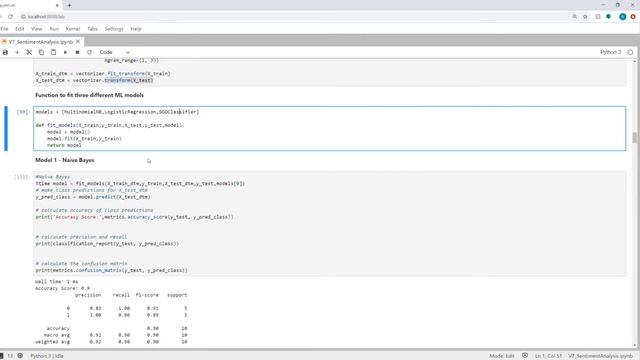
Task: Restart the kernel with the refresh icon
Action: (89, 52)
